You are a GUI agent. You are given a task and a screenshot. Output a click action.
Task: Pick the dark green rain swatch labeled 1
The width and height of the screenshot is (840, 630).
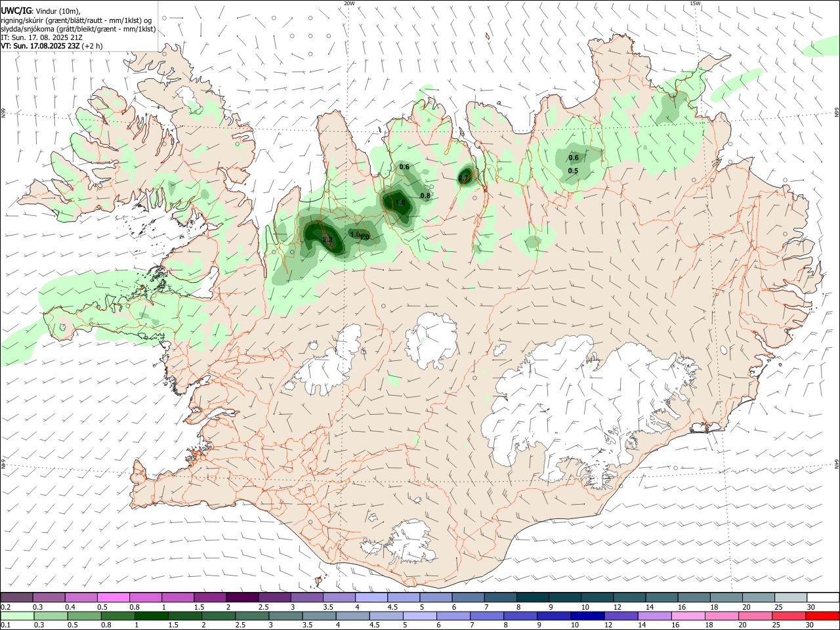coord(152,616)
